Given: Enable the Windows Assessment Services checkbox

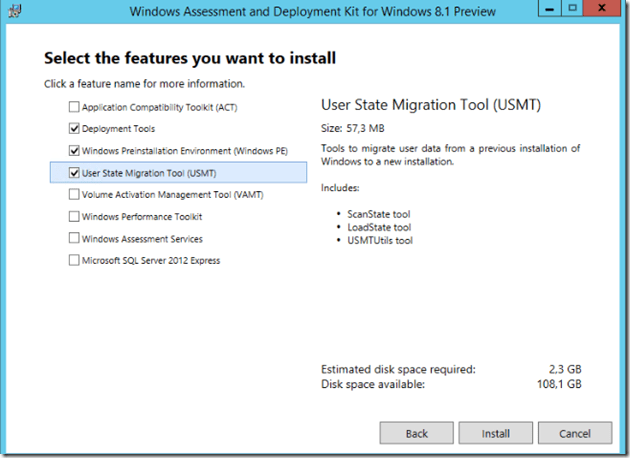Looking at the screenshot, I should point(74,239).
